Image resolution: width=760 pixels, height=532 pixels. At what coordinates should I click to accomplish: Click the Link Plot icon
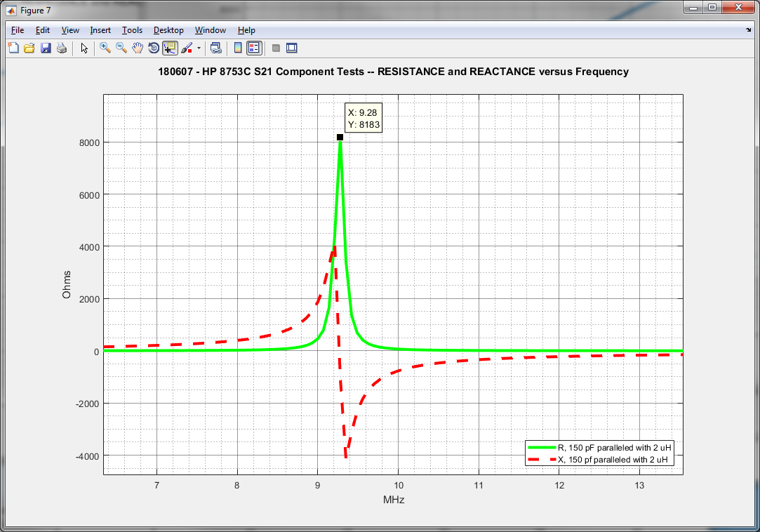pyautogui.click(x=215, y=48)
